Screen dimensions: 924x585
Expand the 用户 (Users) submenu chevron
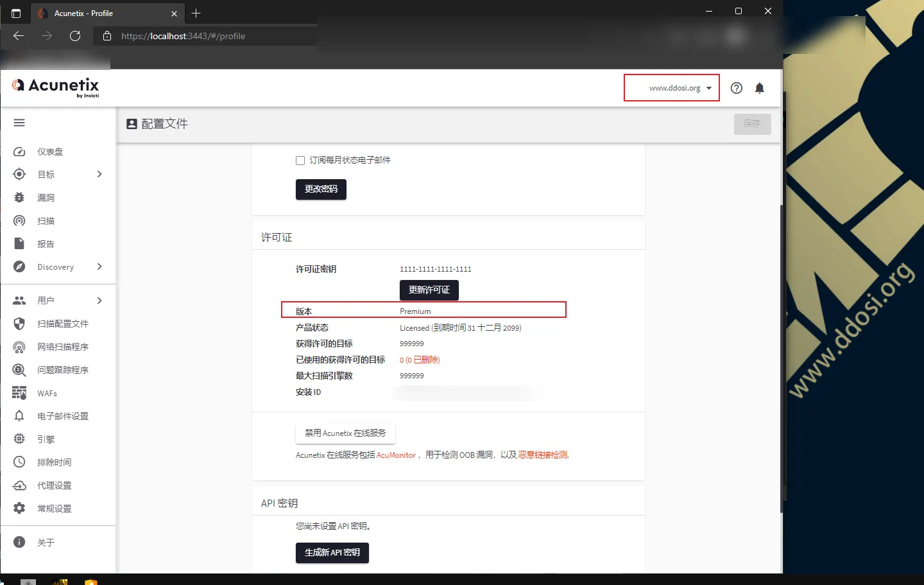99,300
